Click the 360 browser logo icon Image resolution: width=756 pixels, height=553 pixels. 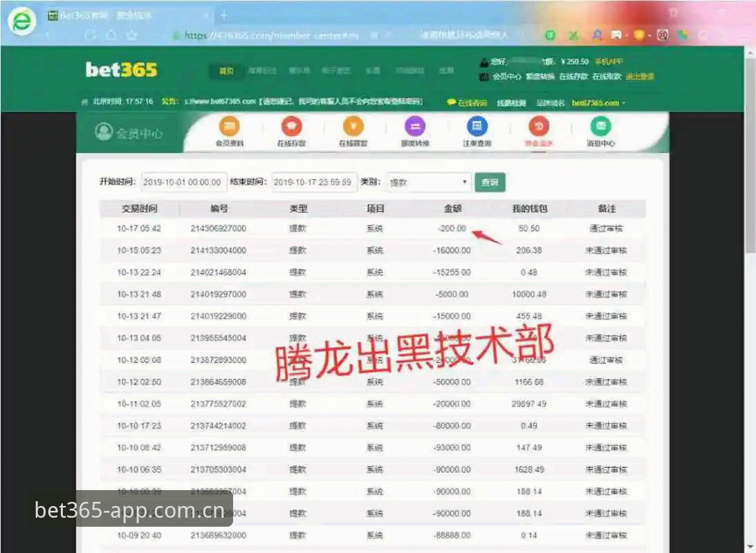click(x=21, y=21)
